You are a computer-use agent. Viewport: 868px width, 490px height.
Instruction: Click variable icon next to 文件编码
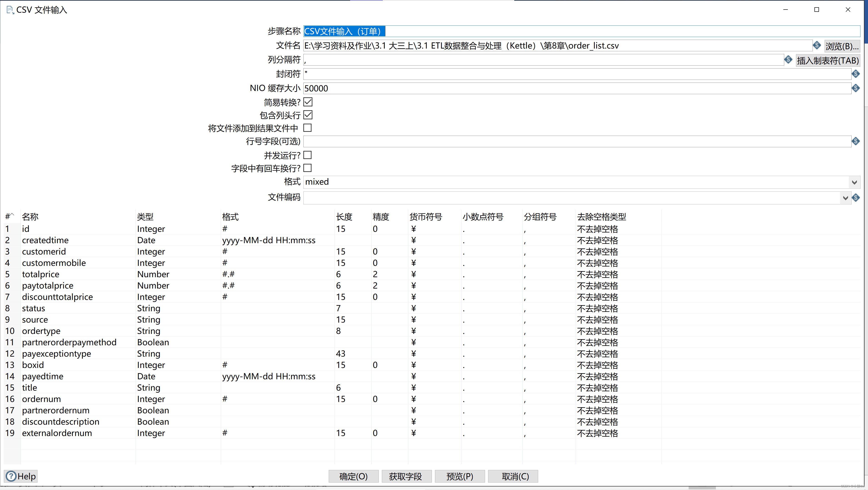tap(856, 197)
